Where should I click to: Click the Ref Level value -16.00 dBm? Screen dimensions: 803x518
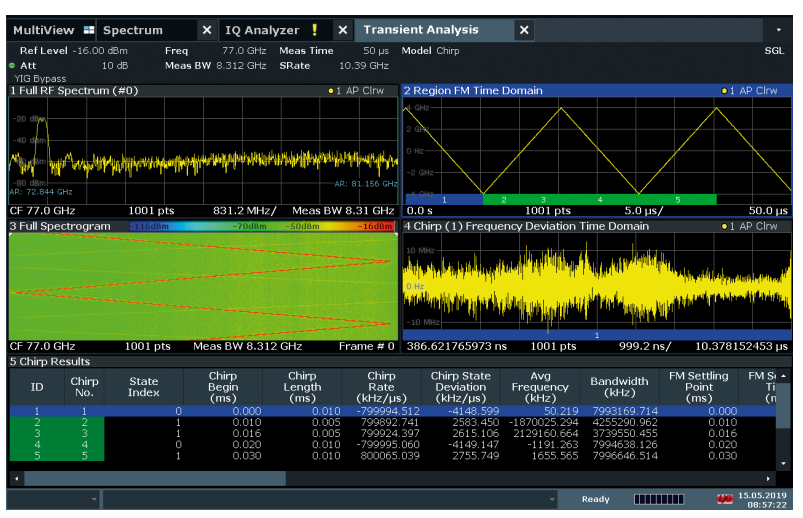(100, 51)
